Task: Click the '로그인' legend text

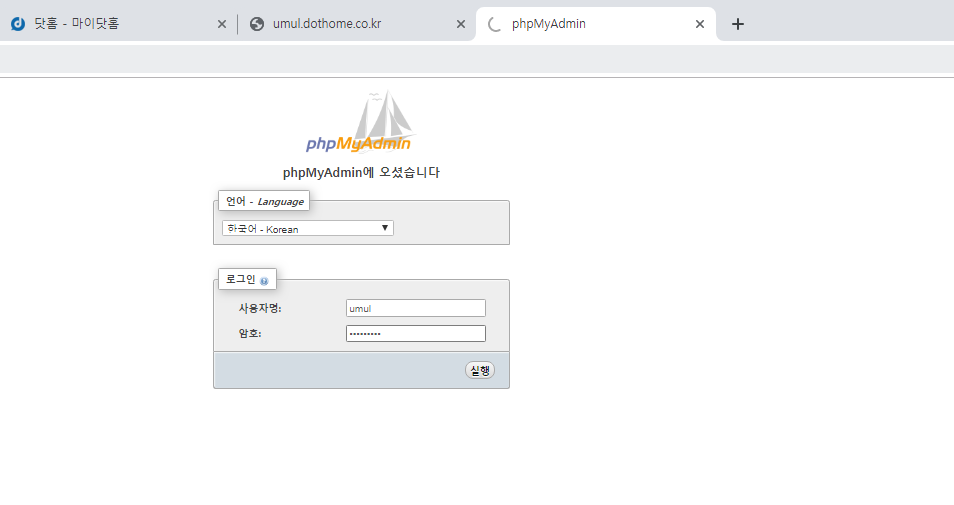Action: pyautogui.click(x=240, y=279)
